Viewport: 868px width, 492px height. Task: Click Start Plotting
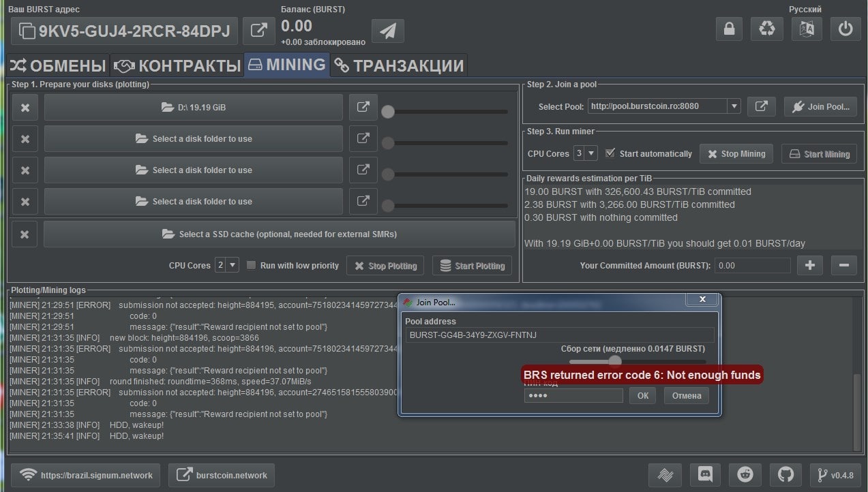472,266
